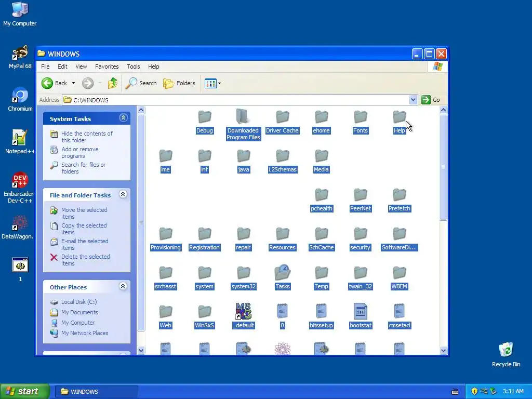Go up one folder level
Viewport: 532px width, 399px height.
click(x=113, y=83)
